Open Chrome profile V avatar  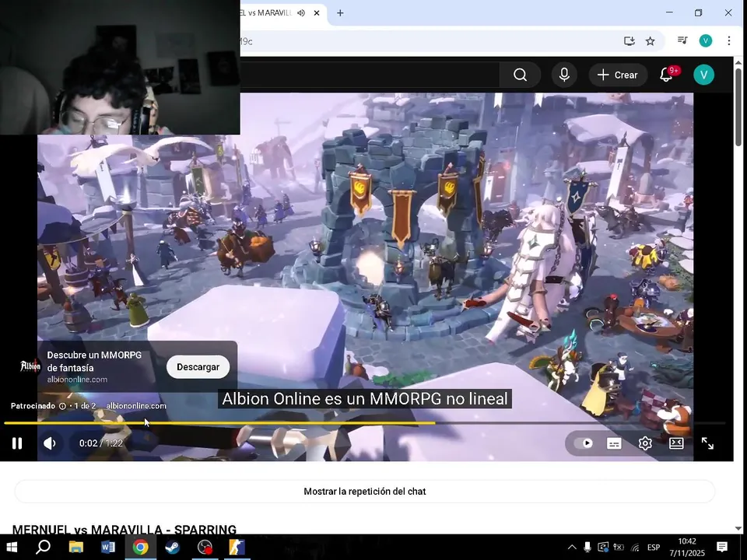706,41
